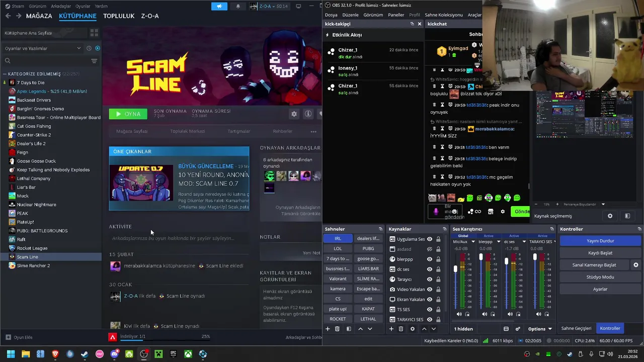Toggle the ready-to-play filter icon
The width and height of the screenshot is (644, 362).
pos(98,48)
